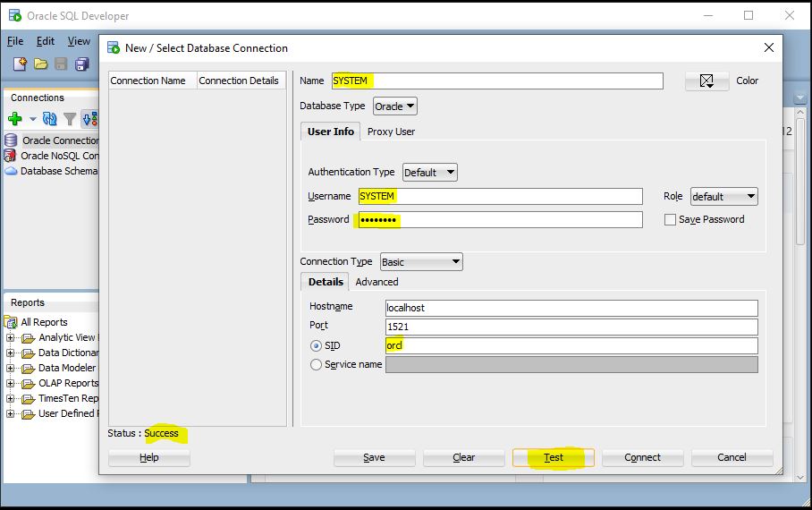Image resolution: width=812 pixels, height=510 pixels.
Task: Expand the User Defined Reports node
Action: click(x=10, y=414)
